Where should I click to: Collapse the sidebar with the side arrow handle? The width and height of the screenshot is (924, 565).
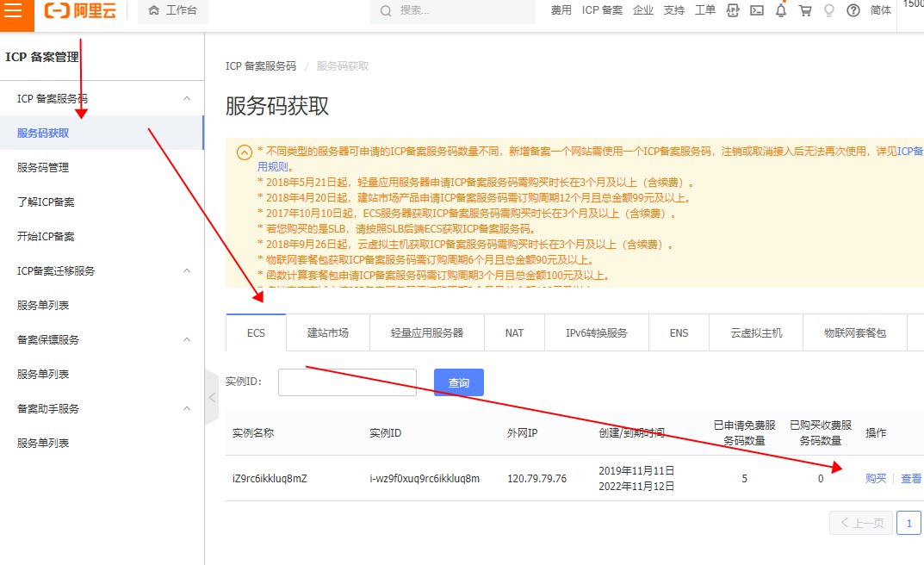[212, 398]
